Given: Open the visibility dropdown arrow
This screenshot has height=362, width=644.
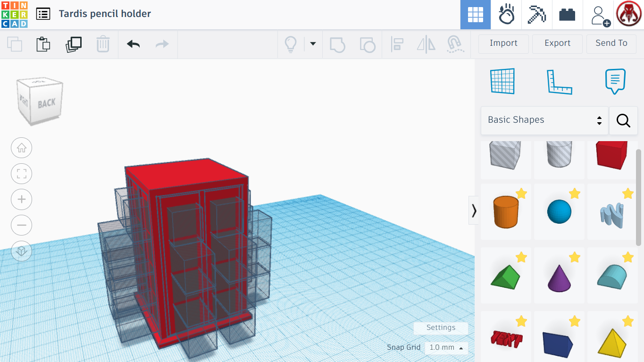Looking at the screenshot, I should click(x=312, y=44).
